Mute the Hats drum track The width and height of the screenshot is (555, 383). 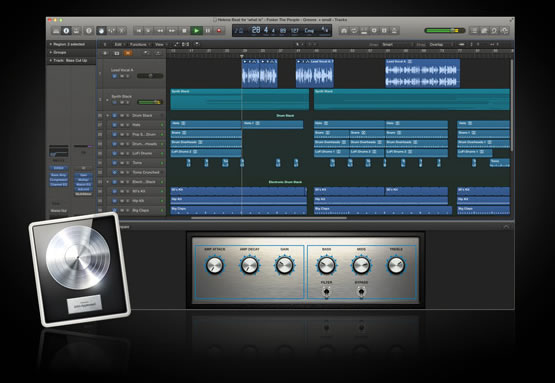[121, 125]
